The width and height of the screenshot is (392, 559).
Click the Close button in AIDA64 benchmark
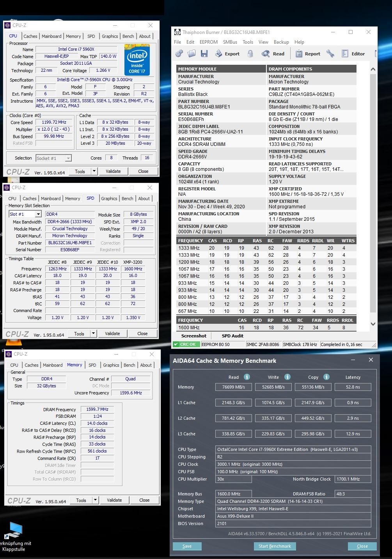pos(362,546)
